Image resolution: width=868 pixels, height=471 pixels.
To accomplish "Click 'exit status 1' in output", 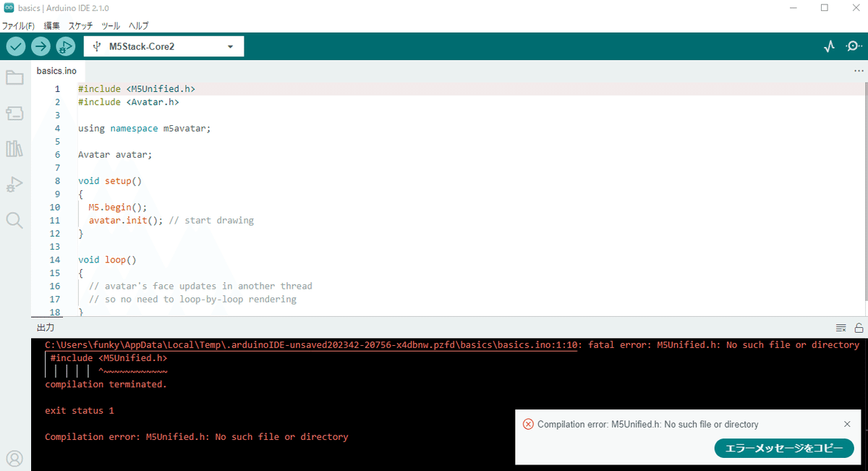I will (80, 411).
